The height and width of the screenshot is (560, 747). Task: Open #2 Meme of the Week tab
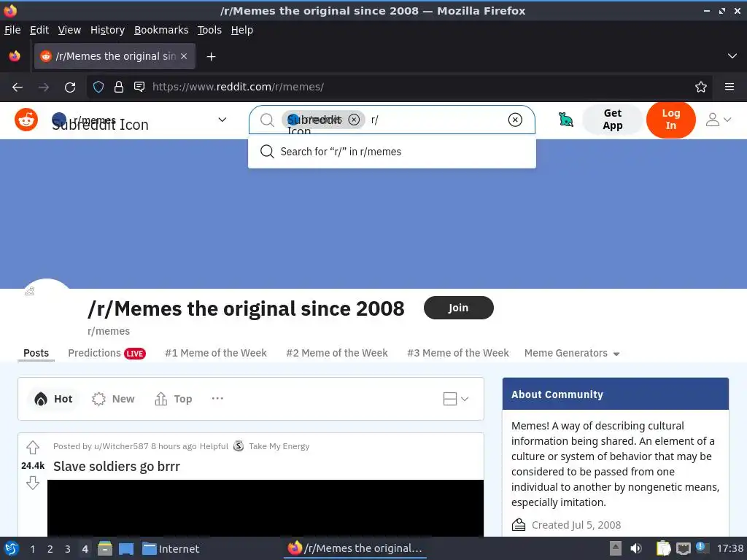[x=337, y=354]
